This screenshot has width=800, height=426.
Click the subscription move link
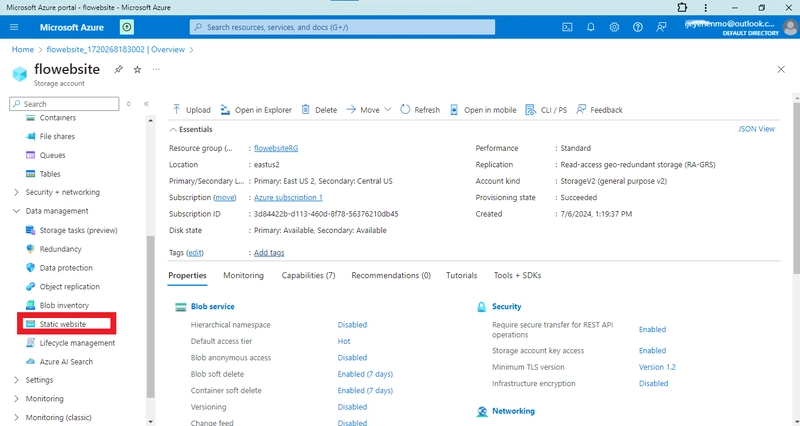coord(224,197)
